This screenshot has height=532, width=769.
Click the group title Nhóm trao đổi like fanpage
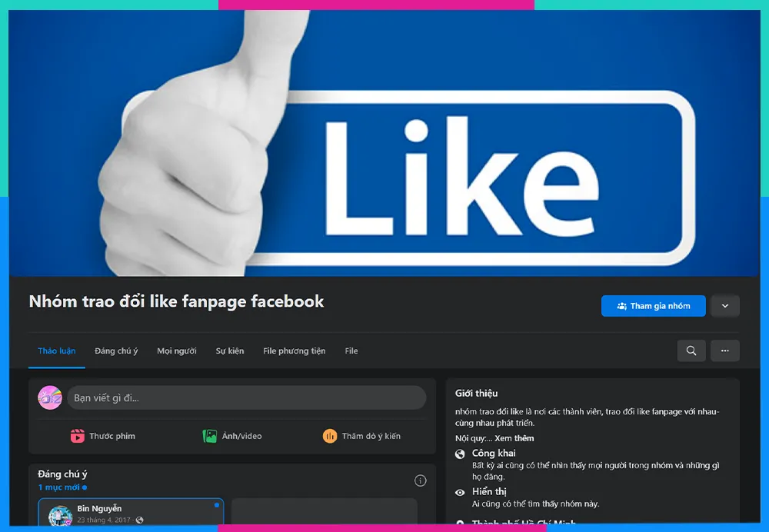(177, 301)
